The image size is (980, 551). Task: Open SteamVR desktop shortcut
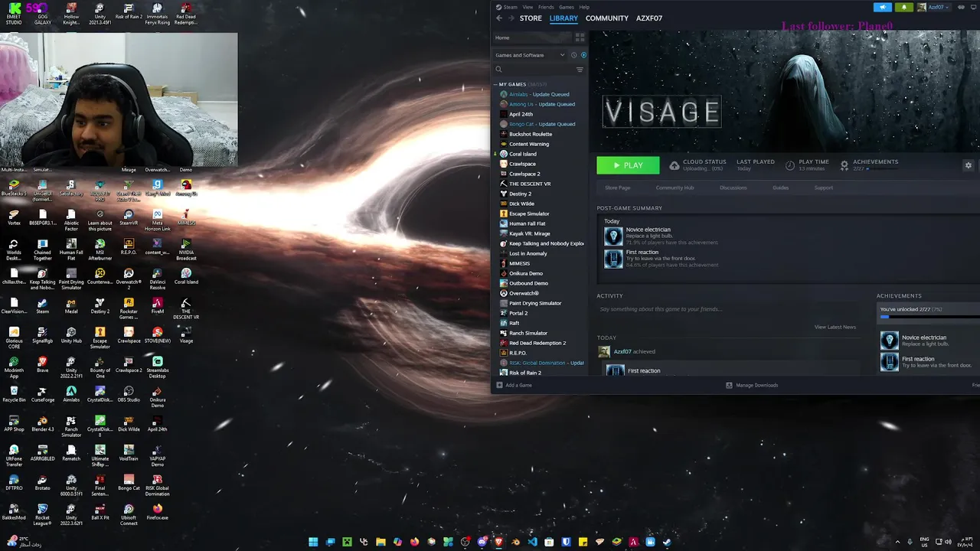[129, 217]
